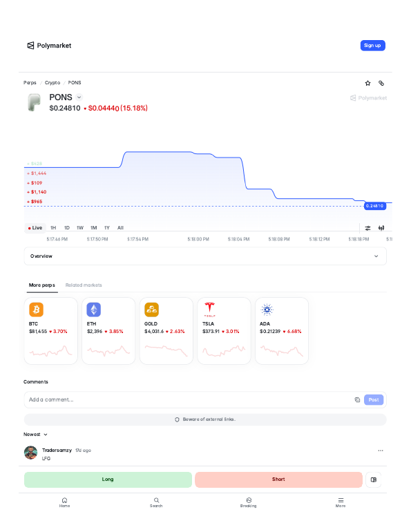Select the 1H chart range
The height and width of the screenshot is (532, 411).
tap(53, 228)
